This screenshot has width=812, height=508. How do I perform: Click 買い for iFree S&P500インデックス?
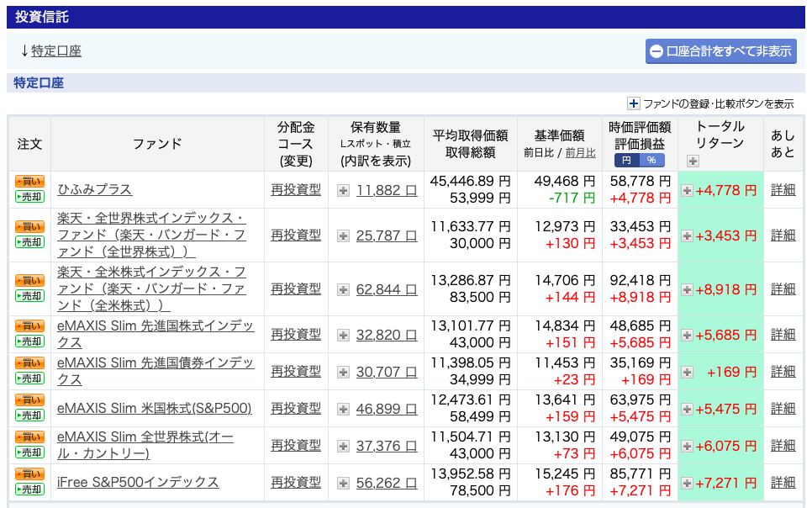(29, 474)
